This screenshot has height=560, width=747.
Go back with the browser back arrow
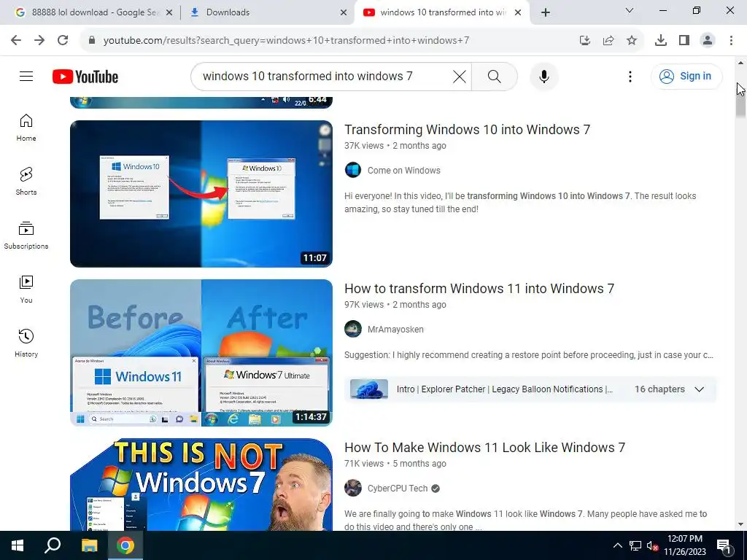[x=16, y=40]
